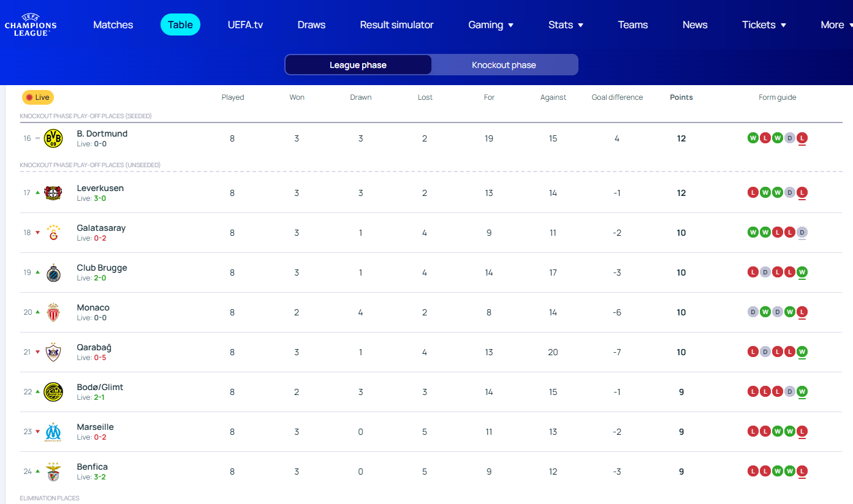Open the Matches tab
The width and height of the screenshot is (853, 504).
(x=113, y=25)
